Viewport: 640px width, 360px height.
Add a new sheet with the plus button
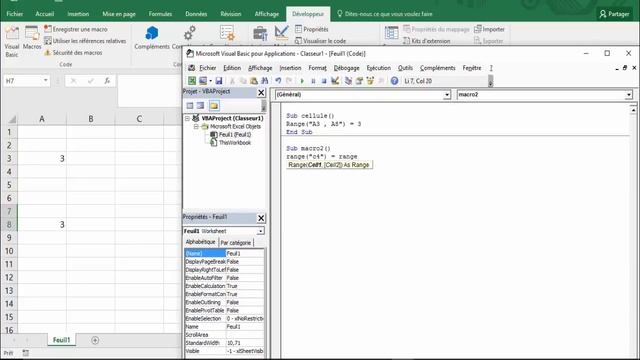95,340
